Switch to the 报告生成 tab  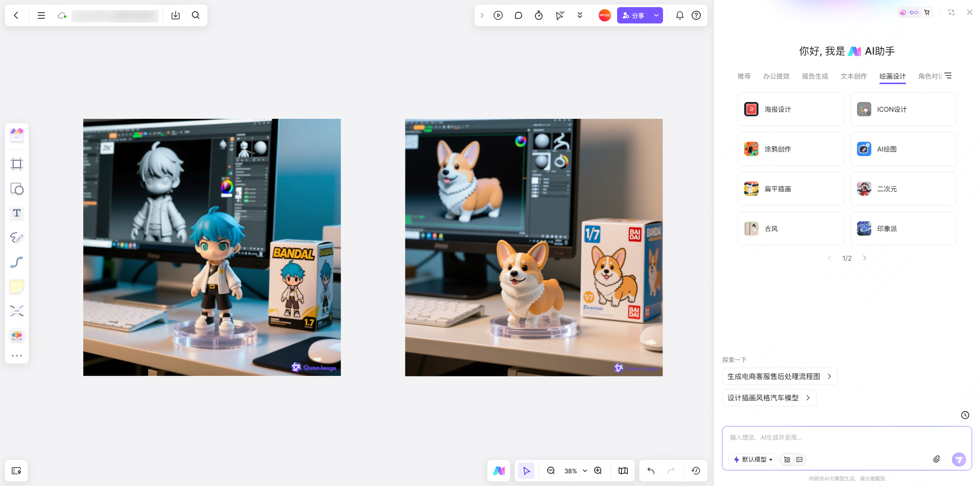(x=815, y=76)
